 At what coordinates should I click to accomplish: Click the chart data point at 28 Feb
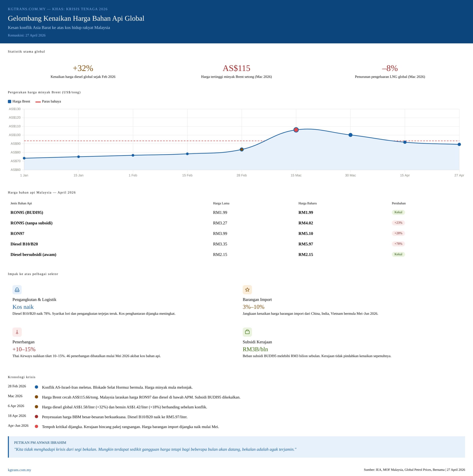tap(242, 149)
